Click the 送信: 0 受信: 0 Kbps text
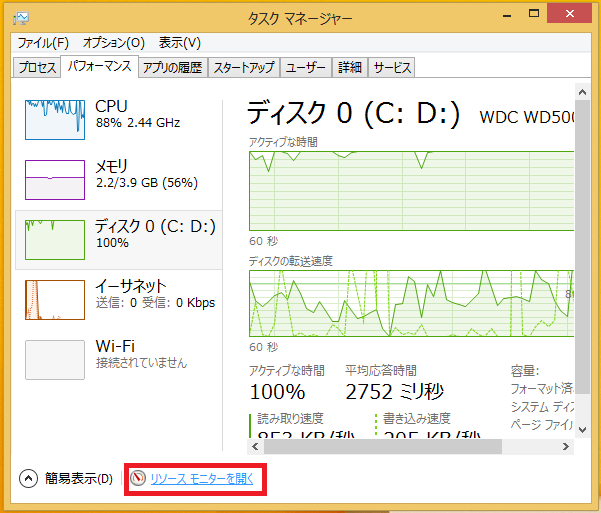The width and height of the screenshot is (601, 513). (155, 303)
